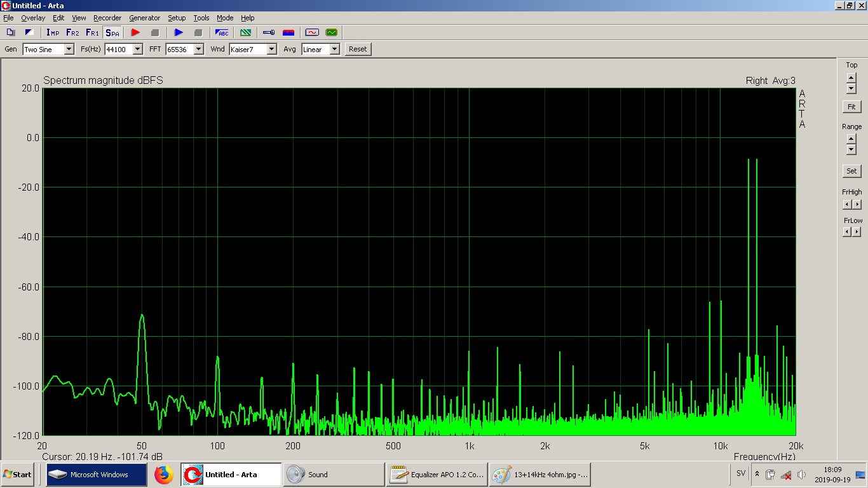The height and width of the screenshot is (488, 868).
Task: Open the View menu
Action: (x=79, y=18)
